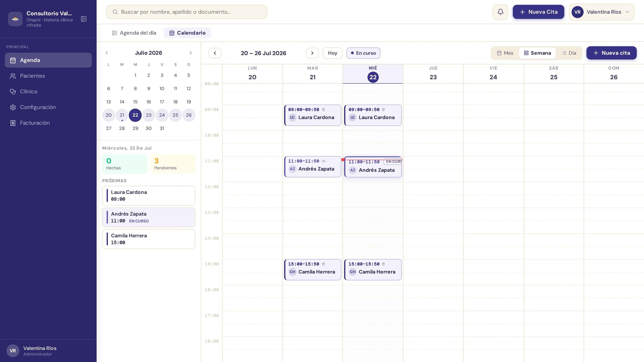644x362 pixels.
Task: Click the EN CURSO label on upcoming card
Action: (139, 221)
